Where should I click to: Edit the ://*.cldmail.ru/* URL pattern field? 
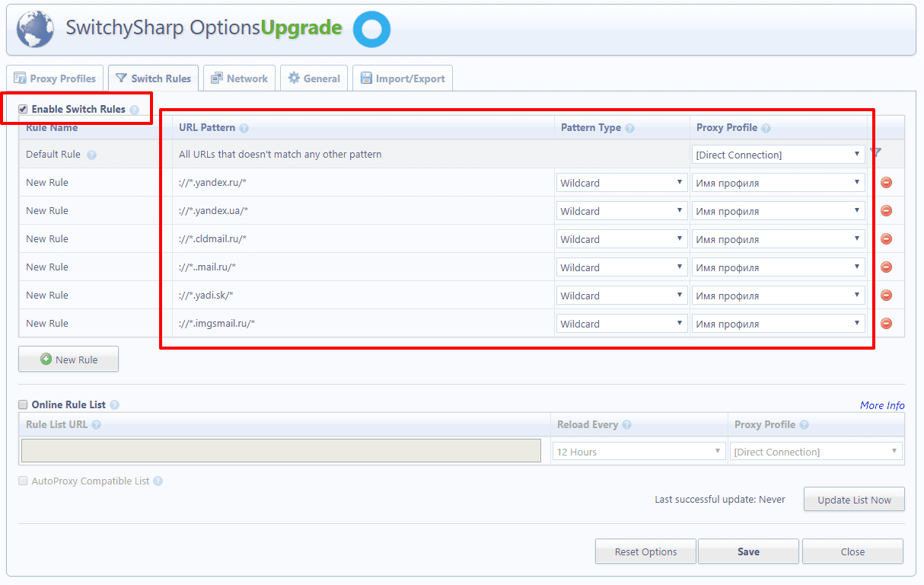(363, 239)
